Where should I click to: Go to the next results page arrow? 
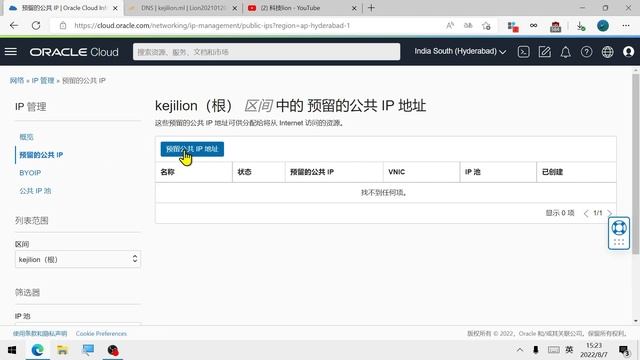coord(609,213)
